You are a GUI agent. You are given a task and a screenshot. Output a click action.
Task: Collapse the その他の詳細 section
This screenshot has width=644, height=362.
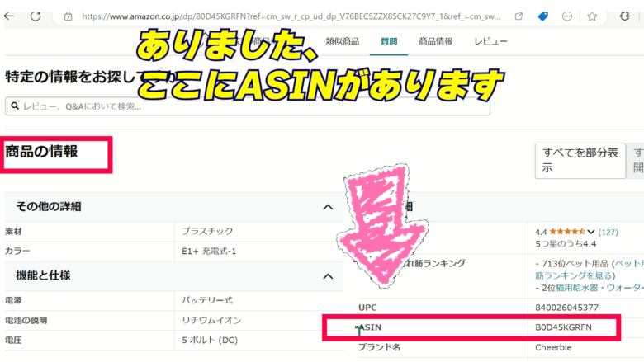pyautogui.click(x=328, y=207)
